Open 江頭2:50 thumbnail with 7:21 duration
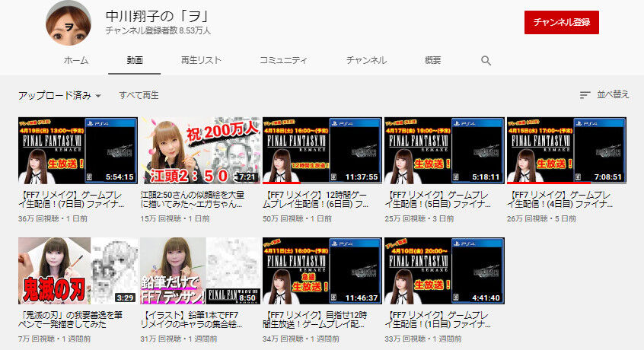 click(x=200, y=150)
